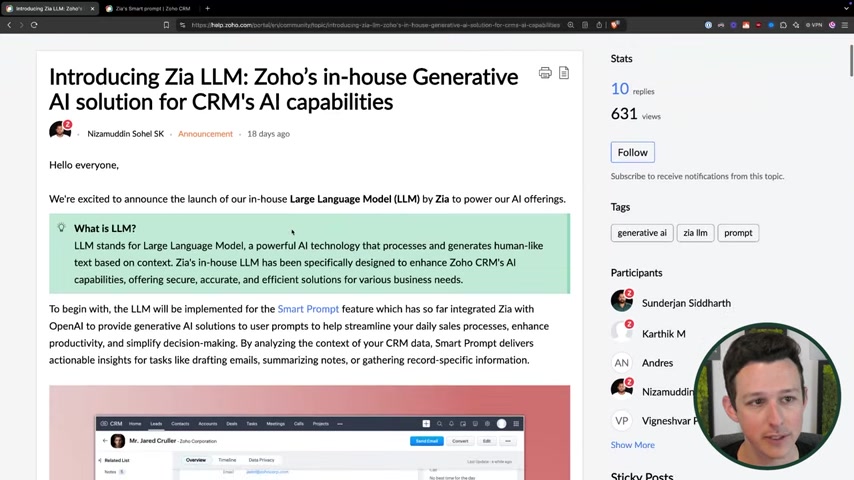
Task: Click the AN avatar for Andres
Action: pos(621,363)
